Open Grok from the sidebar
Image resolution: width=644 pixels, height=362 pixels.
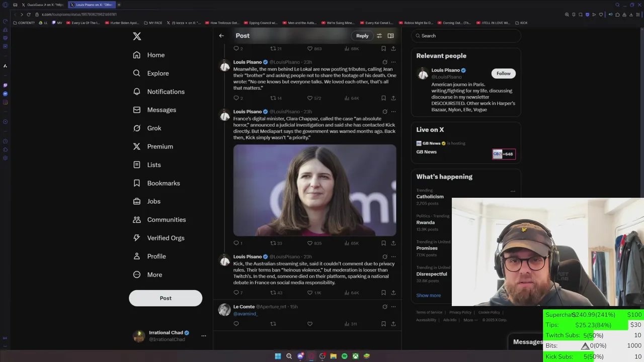click(x=147, y=128)
